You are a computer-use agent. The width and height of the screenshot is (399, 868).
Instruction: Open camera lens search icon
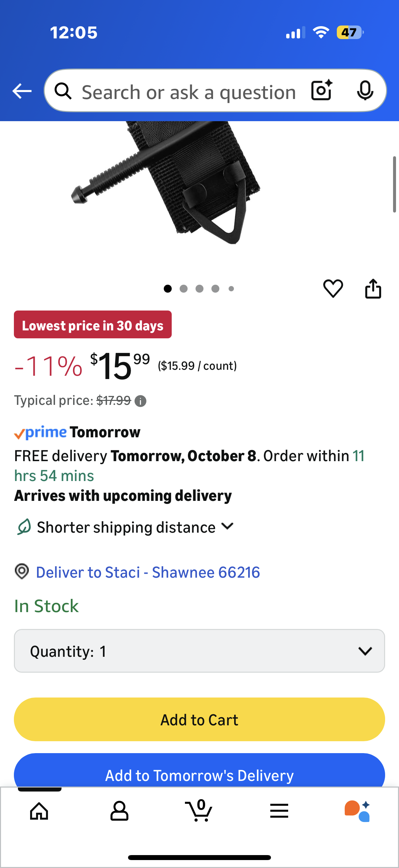point(322,91)
